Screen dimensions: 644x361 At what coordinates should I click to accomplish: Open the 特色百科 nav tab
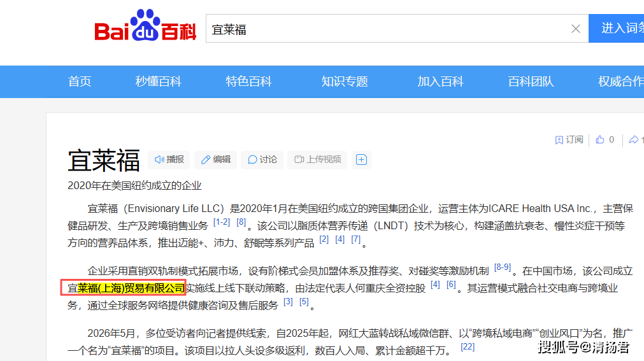coord(248,81)
